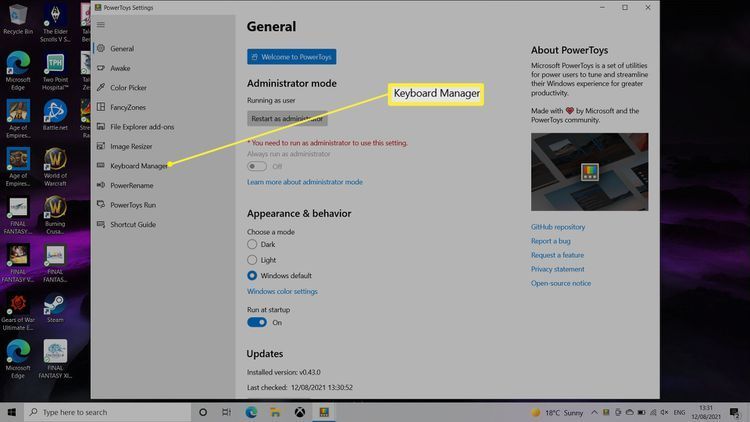Go to File Explorer add-ons settings page
Image resolution: width=750 pixels, height=422 pixels.
tap(141, 127)
